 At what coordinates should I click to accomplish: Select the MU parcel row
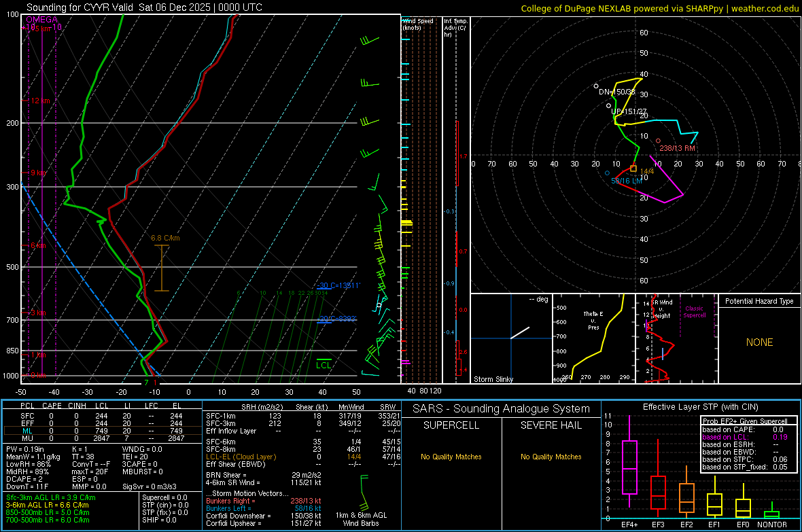tap(102, 438)
